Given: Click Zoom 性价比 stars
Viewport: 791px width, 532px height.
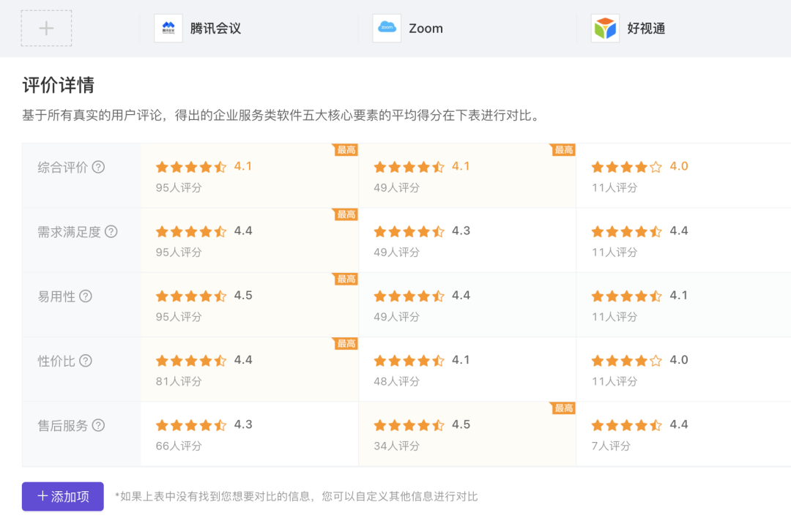Looking at the screenshot, I should [x=409, y=361].
